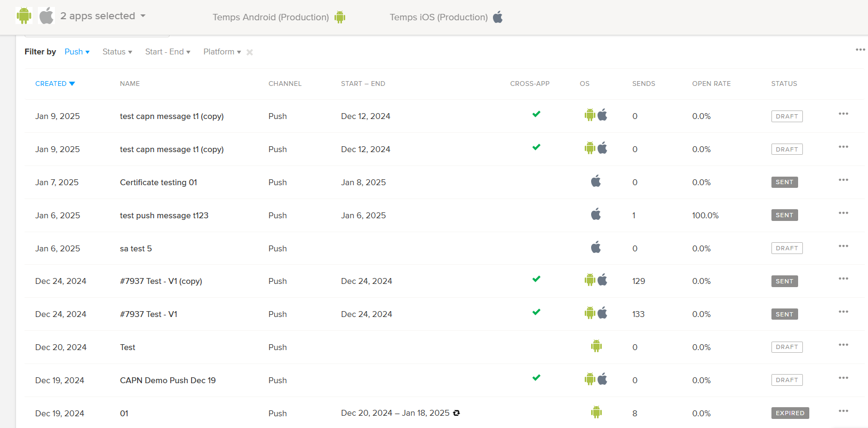This screenshot has width=868, height=428.
Task: Click cross-app checkmark for CAPN Demo Push Dec 19
Action: [536, 378]
